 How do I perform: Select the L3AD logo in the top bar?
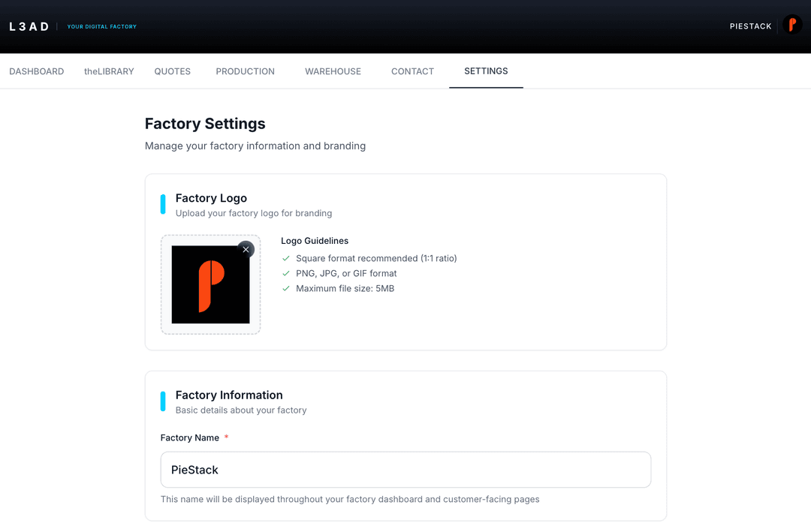[29, 26]
